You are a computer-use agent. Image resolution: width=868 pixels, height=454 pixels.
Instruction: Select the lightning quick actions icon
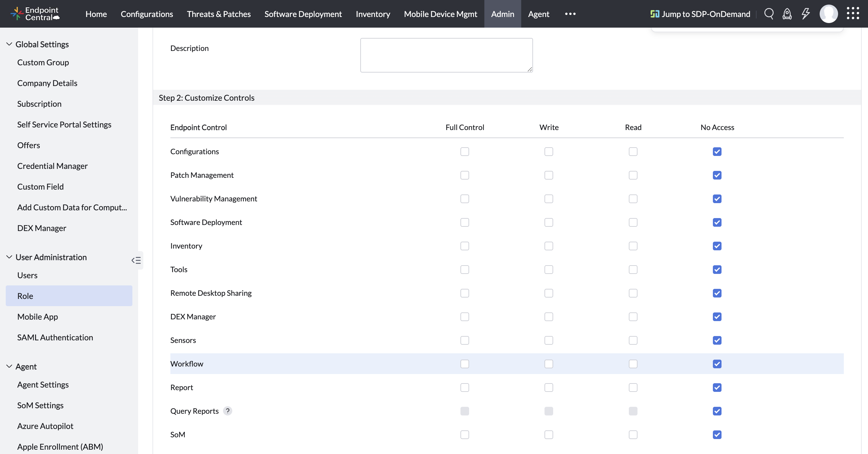806,14
